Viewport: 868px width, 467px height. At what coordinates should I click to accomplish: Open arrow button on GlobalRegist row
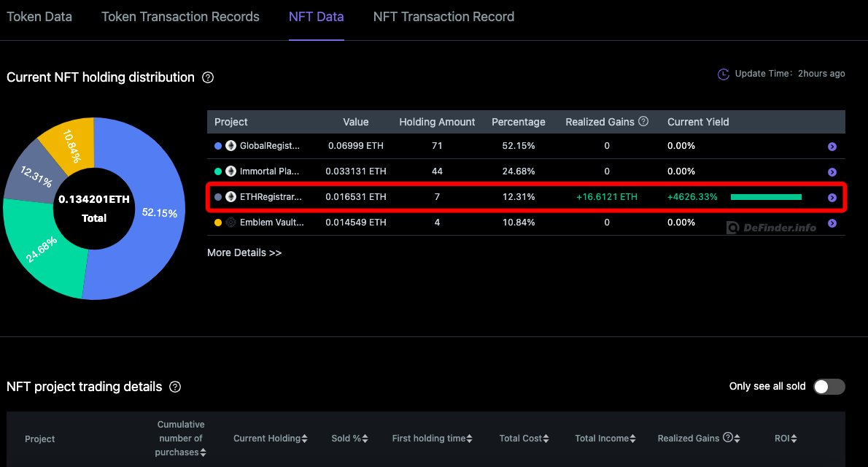pyautogui.click(x=832, y=147)
